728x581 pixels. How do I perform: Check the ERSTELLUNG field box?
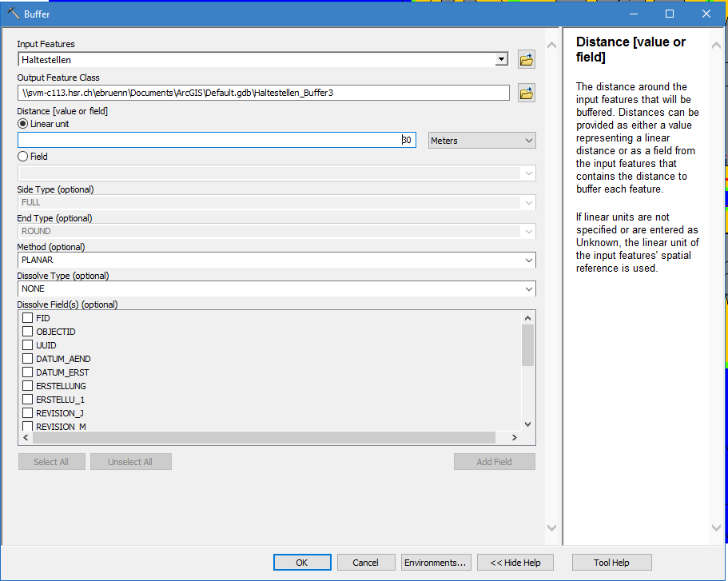coord(28,386)
